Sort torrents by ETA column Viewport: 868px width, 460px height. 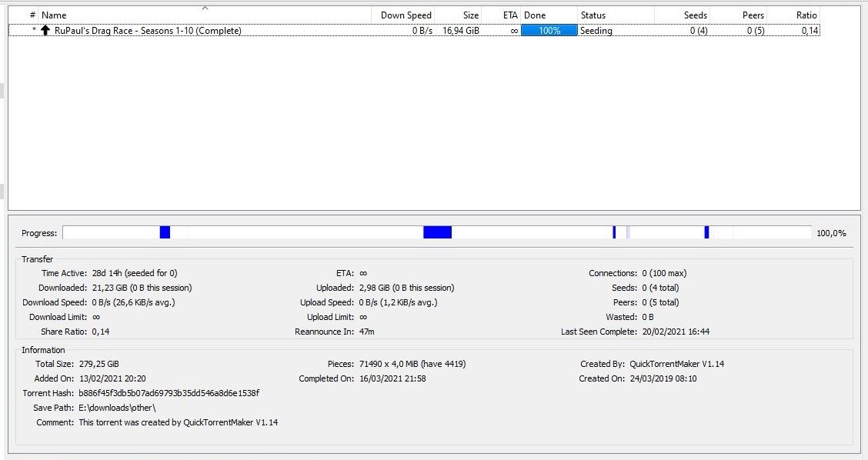click(509, 15)
